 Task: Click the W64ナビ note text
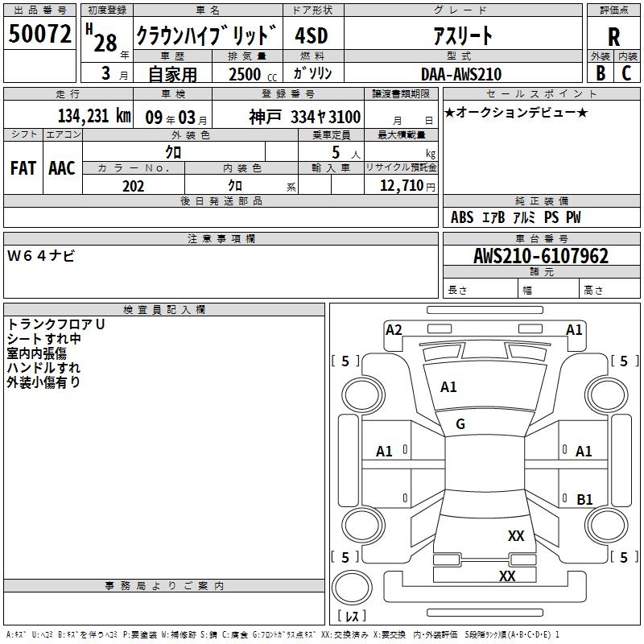(41, 256)
